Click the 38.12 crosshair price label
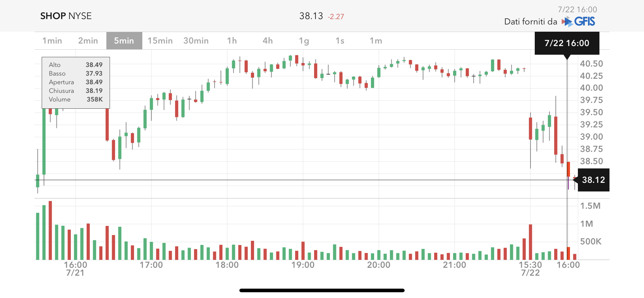The image size is (644, 298). (593, 180)
